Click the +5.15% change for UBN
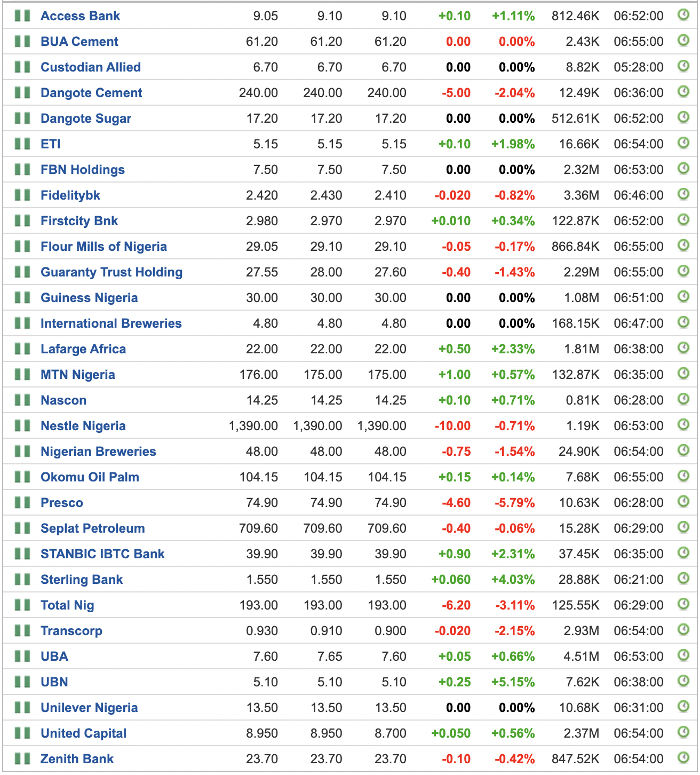Viewport: 700px width, 775px height. (513, 682)
